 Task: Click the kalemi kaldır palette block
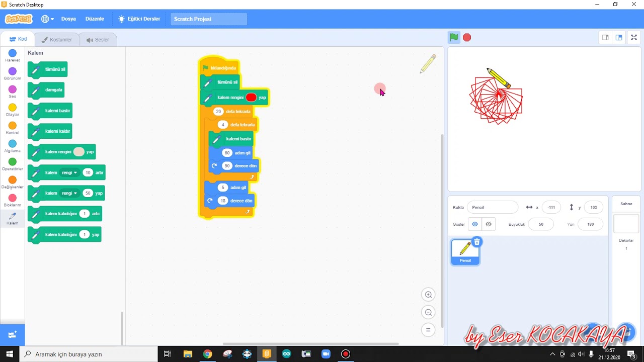pyautogui.click(x=50, y=131)
